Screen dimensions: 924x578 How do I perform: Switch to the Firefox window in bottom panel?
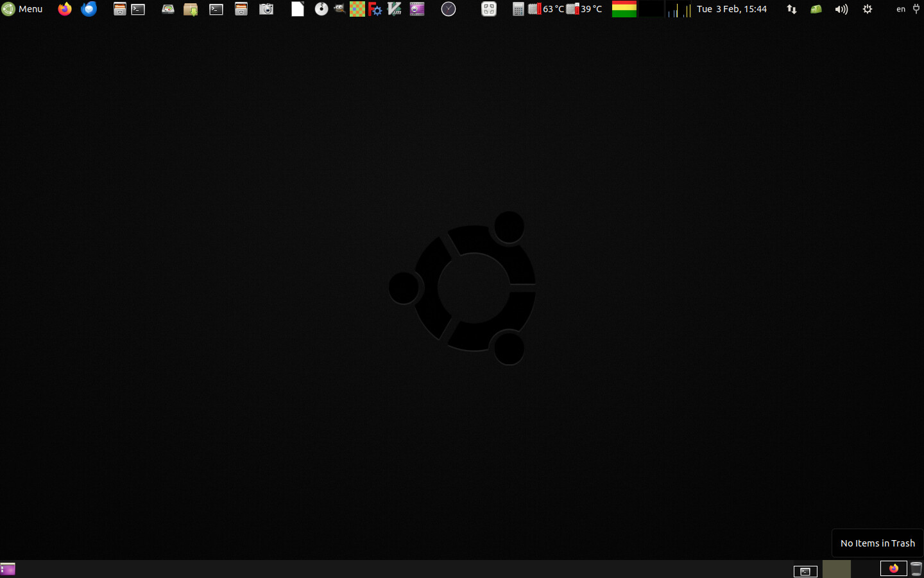[x=893, y=569]
